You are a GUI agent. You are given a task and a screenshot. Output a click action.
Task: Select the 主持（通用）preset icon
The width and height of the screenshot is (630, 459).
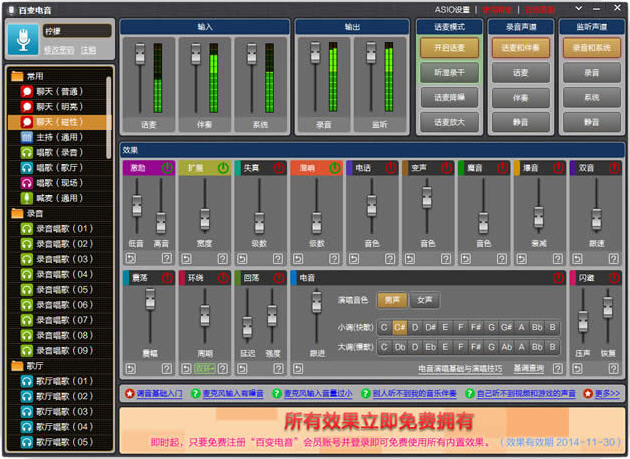pos(28,137)
